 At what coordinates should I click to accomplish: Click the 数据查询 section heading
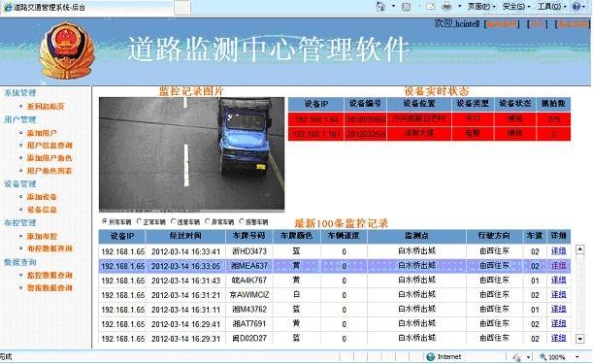point(20,262)
